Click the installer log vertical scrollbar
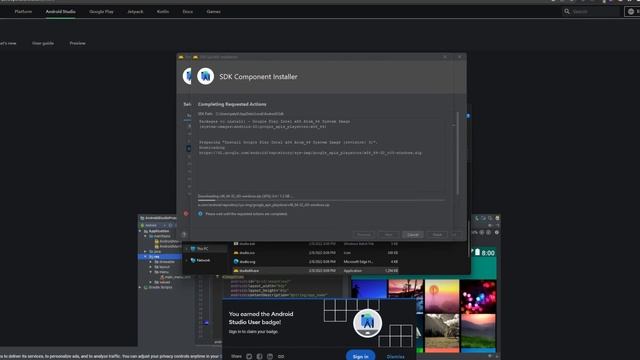This screenshot has width=640, height=360. 458,153
